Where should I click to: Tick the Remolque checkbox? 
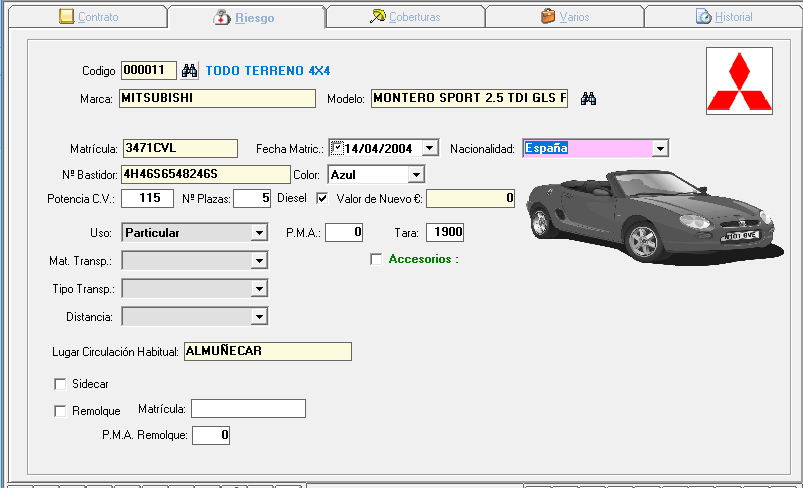[60, 411]
